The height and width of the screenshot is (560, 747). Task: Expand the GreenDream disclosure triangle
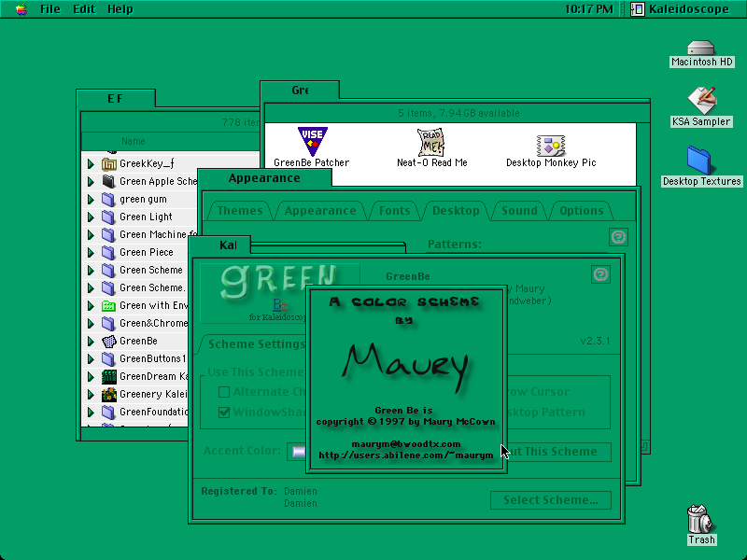pos(91,377)
